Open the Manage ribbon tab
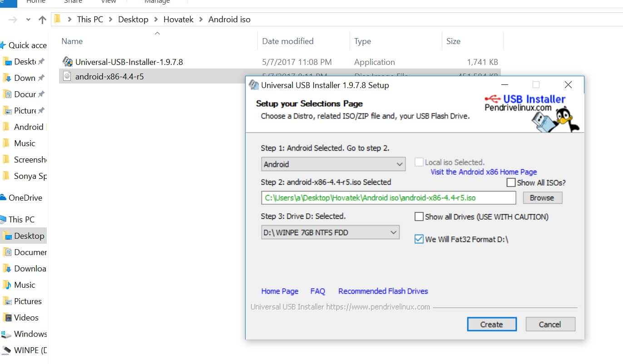The image size is (623, 364). (x=157, y=2)
